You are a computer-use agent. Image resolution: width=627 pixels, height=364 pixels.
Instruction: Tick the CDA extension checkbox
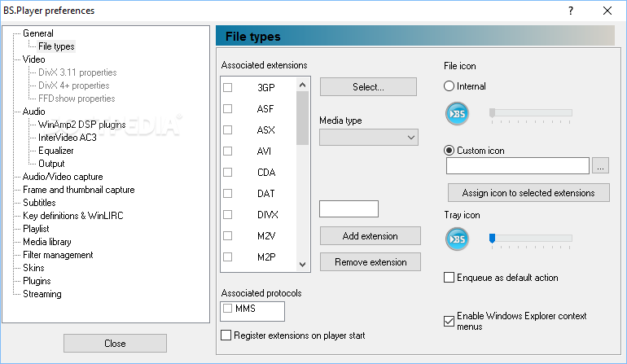pyautogui.click(x=227, y=173)
